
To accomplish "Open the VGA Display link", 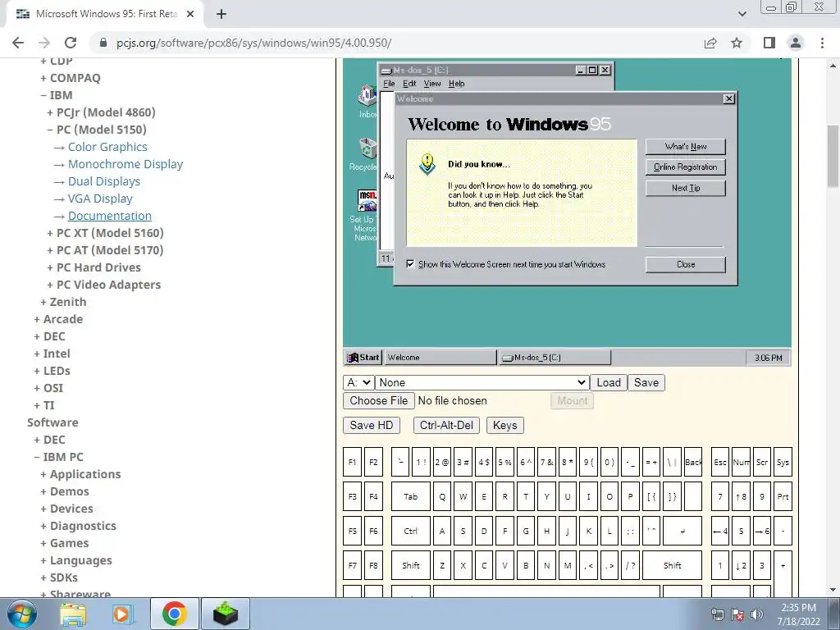I will [x=100, y=199].
